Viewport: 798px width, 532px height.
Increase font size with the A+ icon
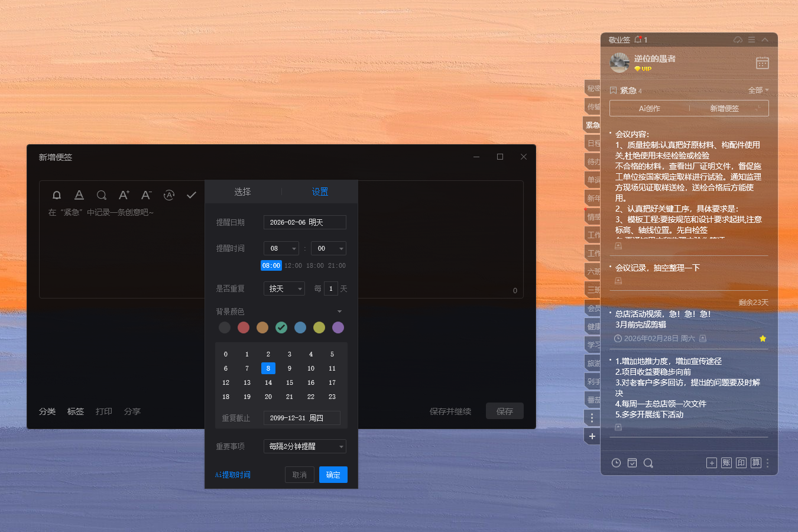124,195
